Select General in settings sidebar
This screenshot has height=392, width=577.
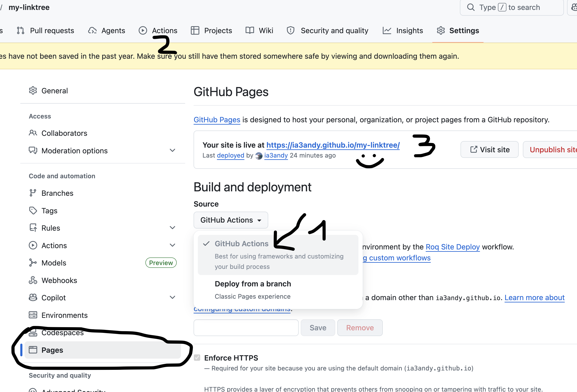pyautogui.click(x=103, y=91)
